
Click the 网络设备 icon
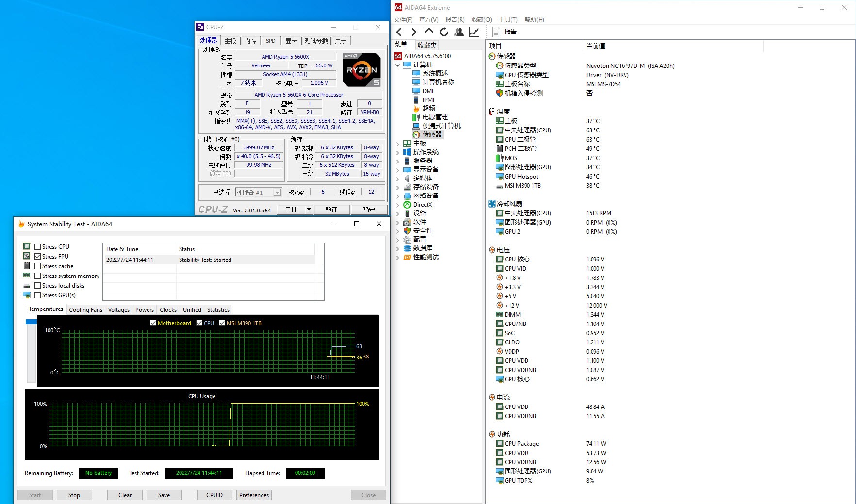pos(407,195)
